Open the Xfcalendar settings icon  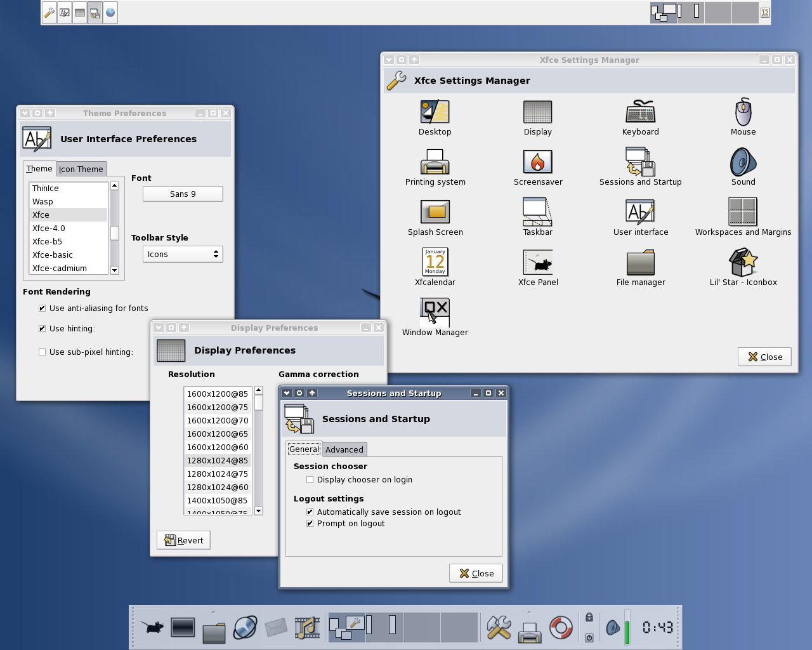pos(435,262)
